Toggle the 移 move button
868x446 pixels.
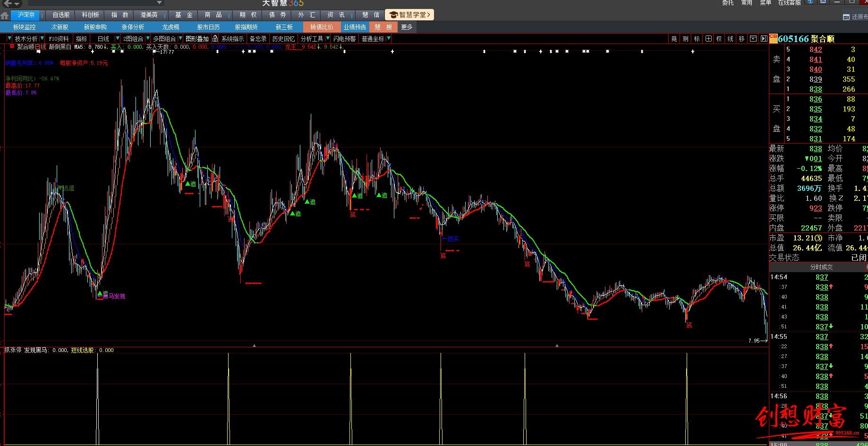tap(741, 39)
